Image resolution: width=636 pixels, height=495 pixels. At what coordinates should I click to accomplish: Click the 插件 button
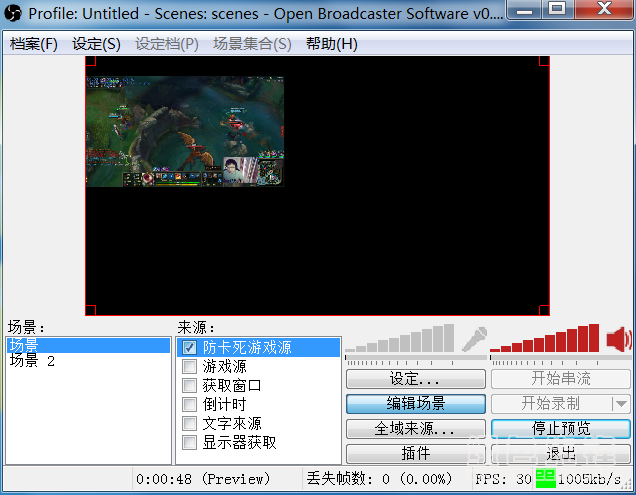tap(416, 453)
